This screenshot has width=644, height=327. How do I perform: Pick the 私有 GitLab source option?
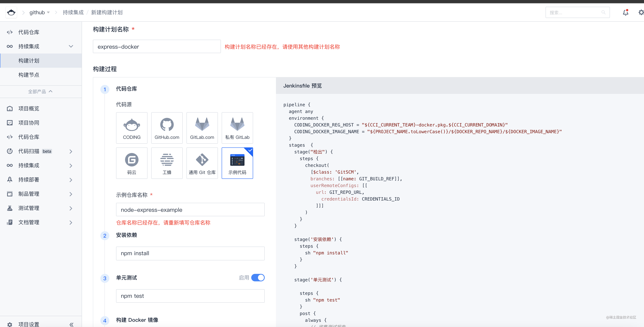[x=237, y=128]
